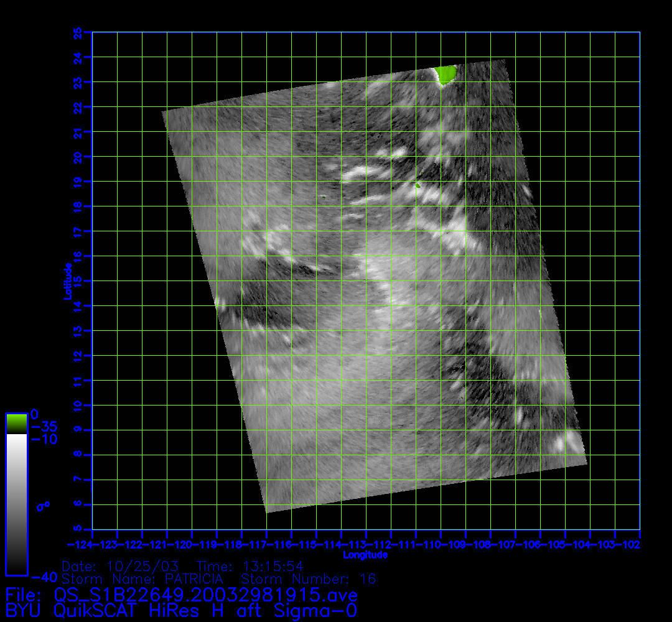672x622 pixels.
Task: Click the grayscale gradient of the color bar
Action: coord(16,504)
